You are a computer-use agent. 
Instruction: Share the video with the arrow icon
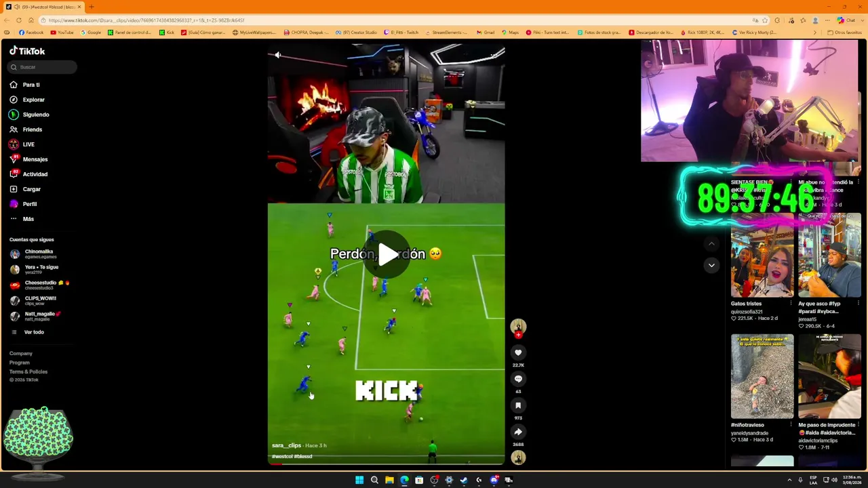(x=518, y=432)
